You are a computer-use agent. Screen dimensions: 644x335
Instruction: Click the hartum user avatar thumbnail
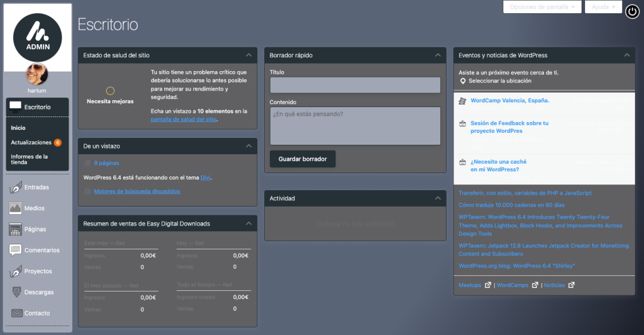tap(37, 75)
